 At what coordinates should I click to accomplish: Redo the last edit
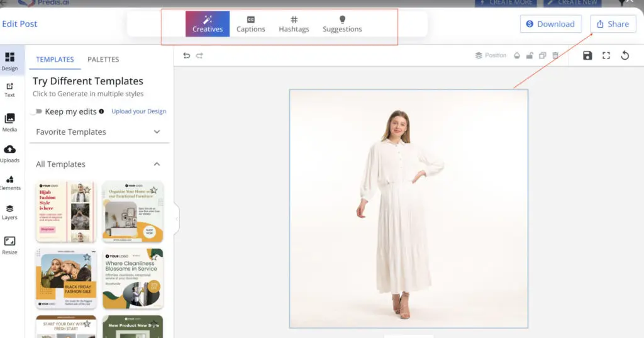pyautogui.click(x=199, y=55)
